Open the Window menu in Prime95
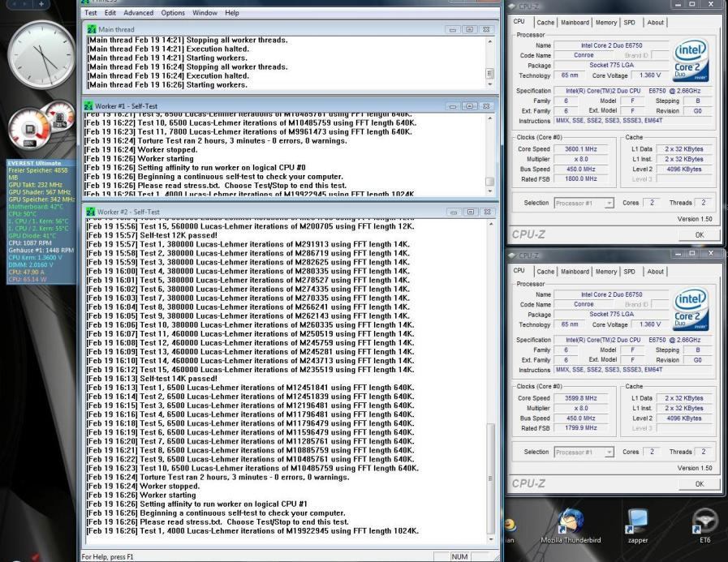This screenshot has height=562, width=728. click(x=205, y=13)
